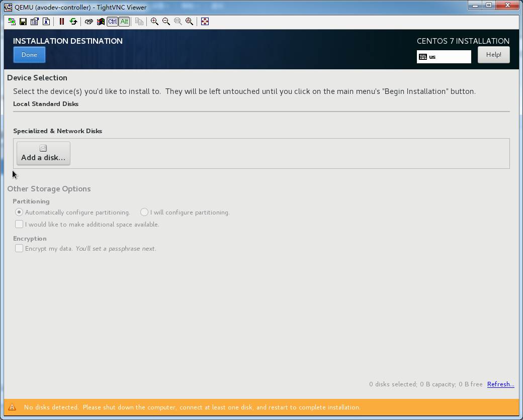The image size is (523, 420).
Task: Save connection info with the floppy disk icon
Action: (x=23, y=22)
